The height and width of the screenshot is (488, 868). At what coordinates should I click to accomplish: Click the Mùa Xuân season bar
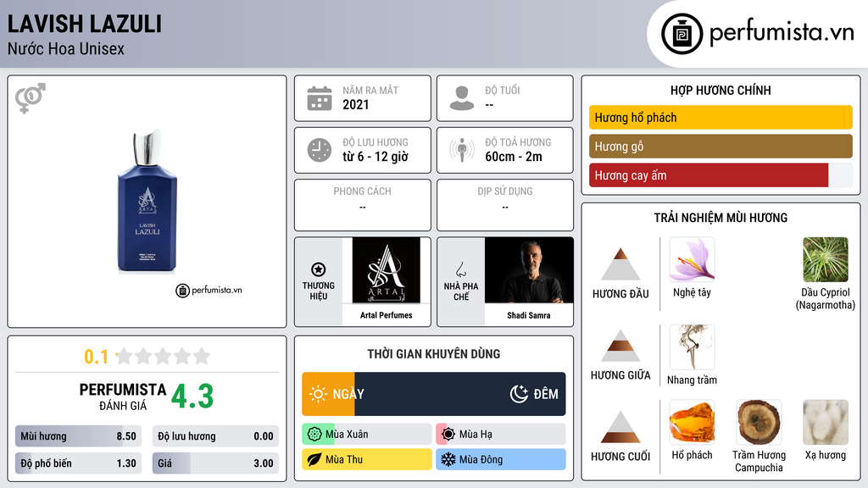[366, 435]
